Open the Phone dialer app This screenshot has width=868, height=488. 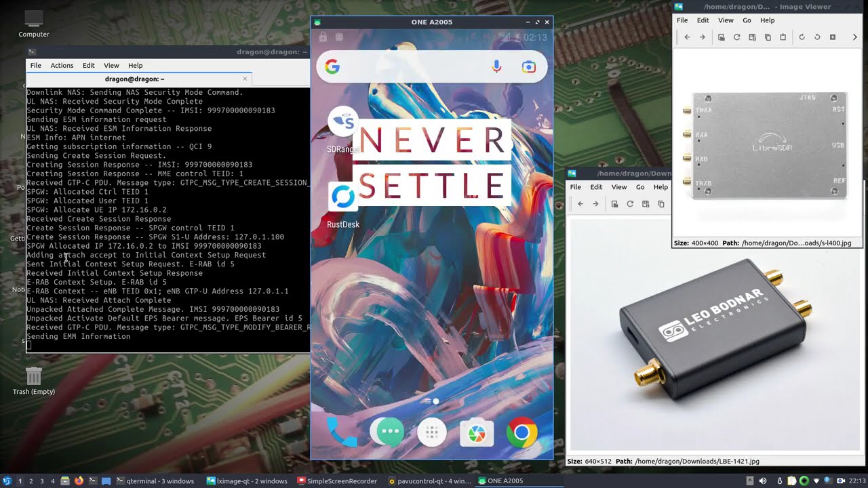click(x=342, y=432)
